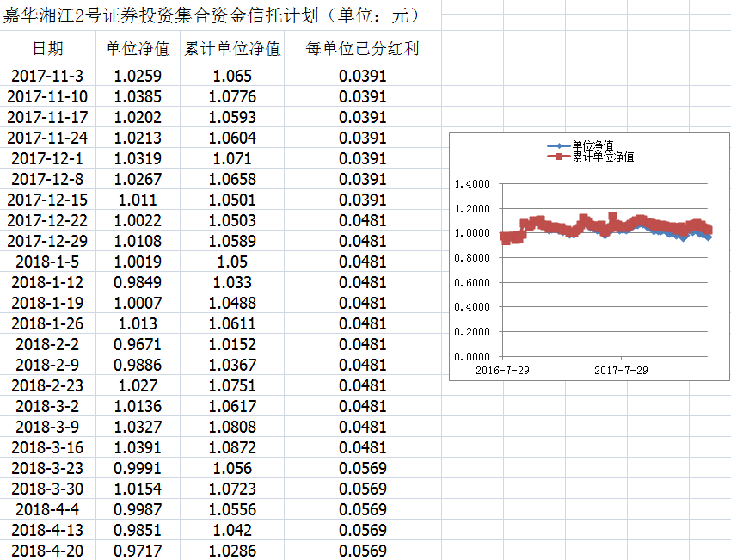Select the cell with value 1.0286

(x=232, y=551)
